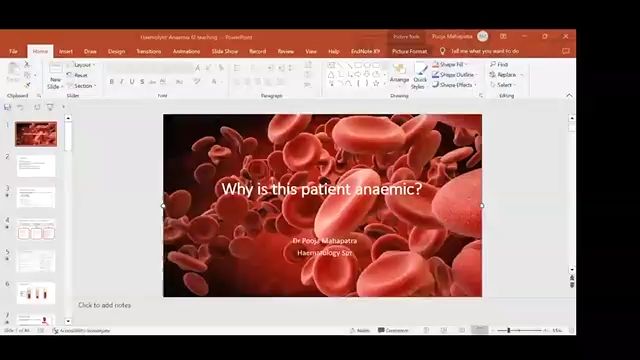Switch to the Insert tab

point(66,51)
